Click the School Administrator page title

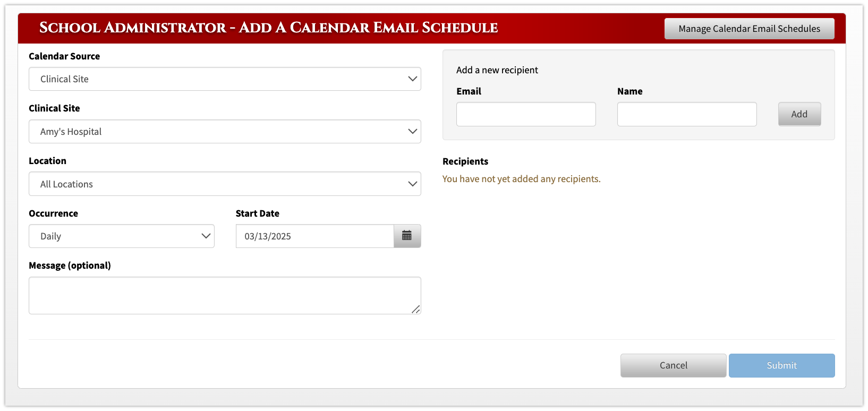coord(268,28)
